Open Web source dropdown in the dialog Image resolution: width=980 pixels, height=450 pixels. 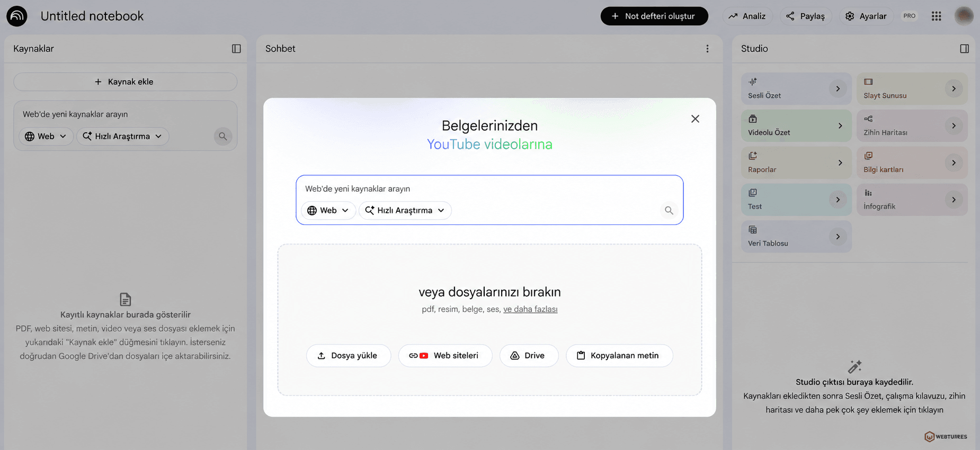(328, 211)
